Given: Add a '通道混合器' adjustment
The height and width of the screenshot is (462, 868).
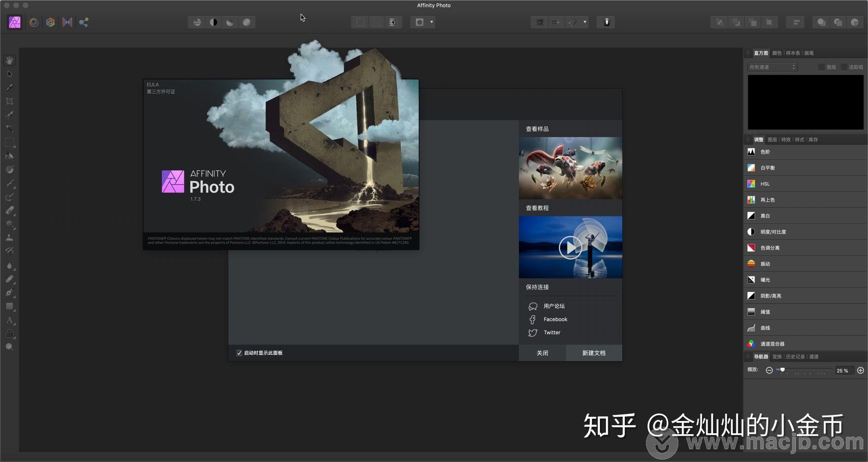Looking at the screenshot, I should pos(805,344).
